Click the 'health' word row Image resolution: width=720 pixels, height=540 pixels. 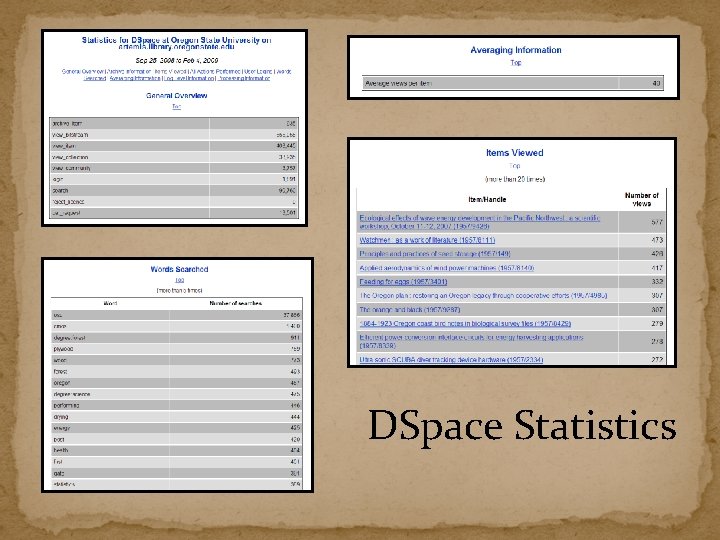click(177, 450)
